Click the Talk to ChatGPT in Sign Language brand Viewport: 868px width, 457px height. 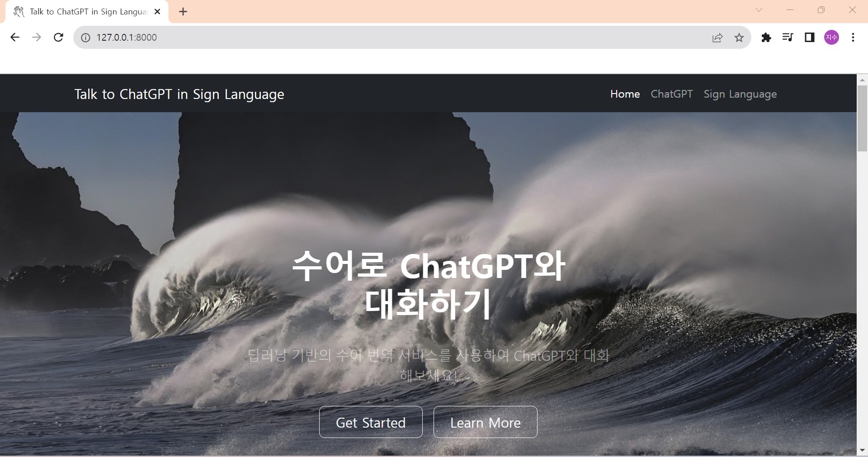pyautogui.click(x=179, y=94)
